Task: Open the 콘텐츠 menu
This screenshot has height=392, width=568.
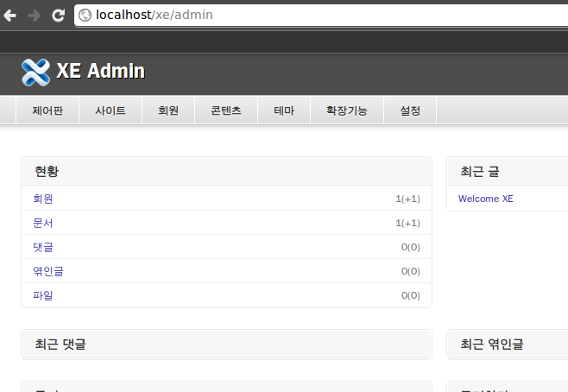Action: 226,111
